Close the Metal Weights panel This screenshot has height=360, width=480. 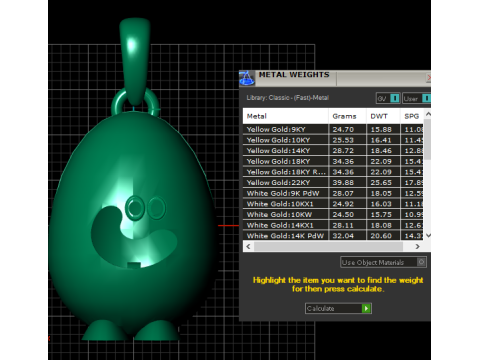coord(428,78)
